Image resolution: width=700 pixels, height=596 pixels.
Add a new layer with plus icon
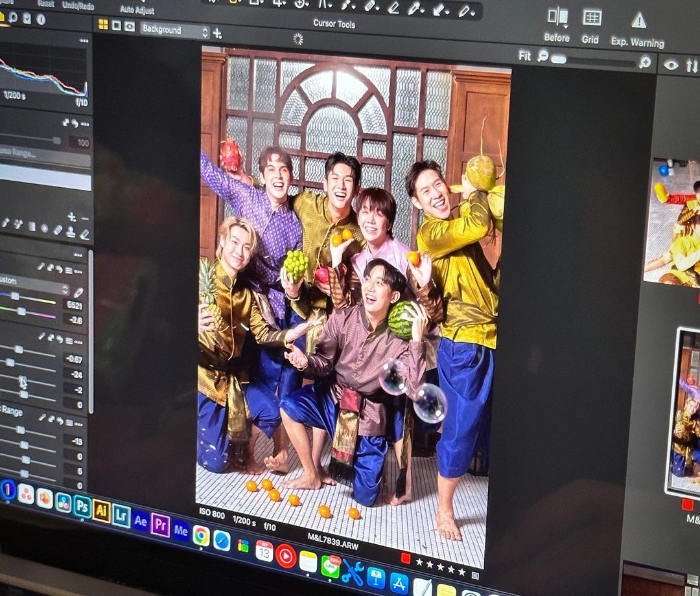pyautogui.click(x=217, y=34)
